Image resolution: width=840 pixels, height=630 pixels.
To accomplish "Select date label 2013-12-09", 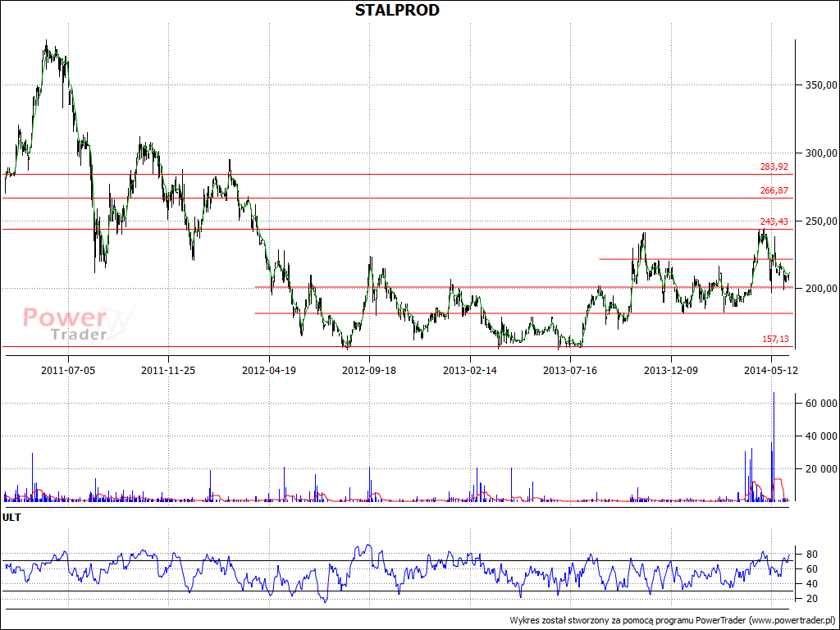I will pos(671,370).
